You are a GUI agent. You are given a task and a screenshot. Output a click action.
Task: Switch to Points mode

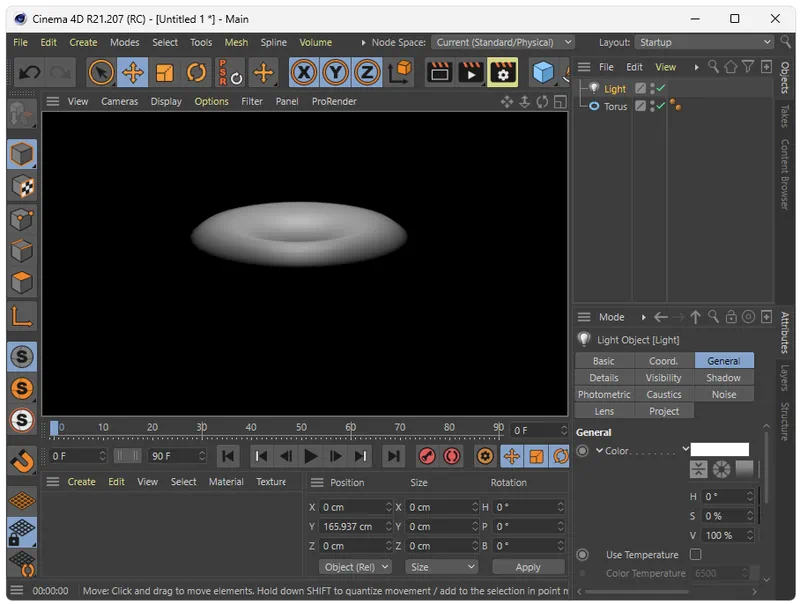[21, 219]
